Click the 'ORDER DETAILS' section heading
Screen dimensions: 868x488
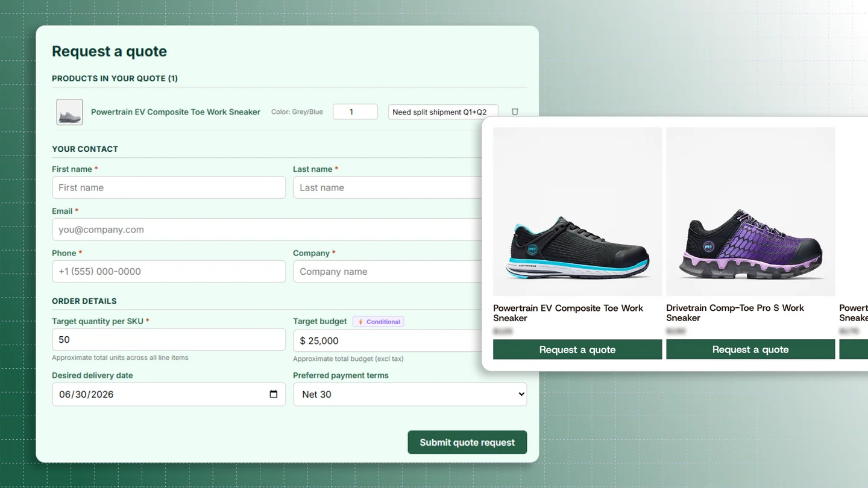click(x=84, y=301)
